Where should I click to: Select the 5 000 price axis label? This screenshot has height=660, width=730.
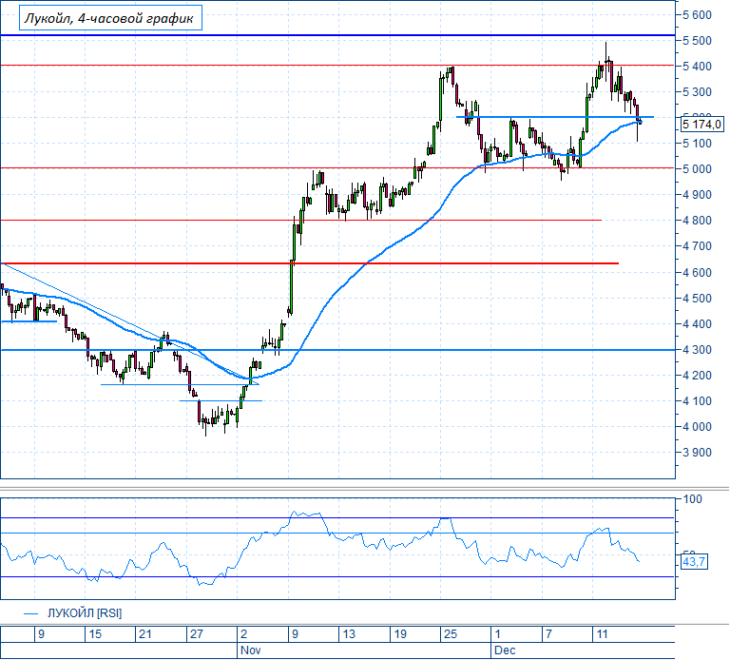pyautogui.click(x=697, y=169)
